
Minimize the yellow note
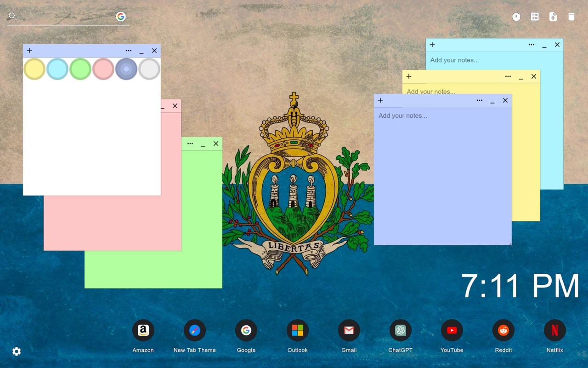(x=521, y=77)
